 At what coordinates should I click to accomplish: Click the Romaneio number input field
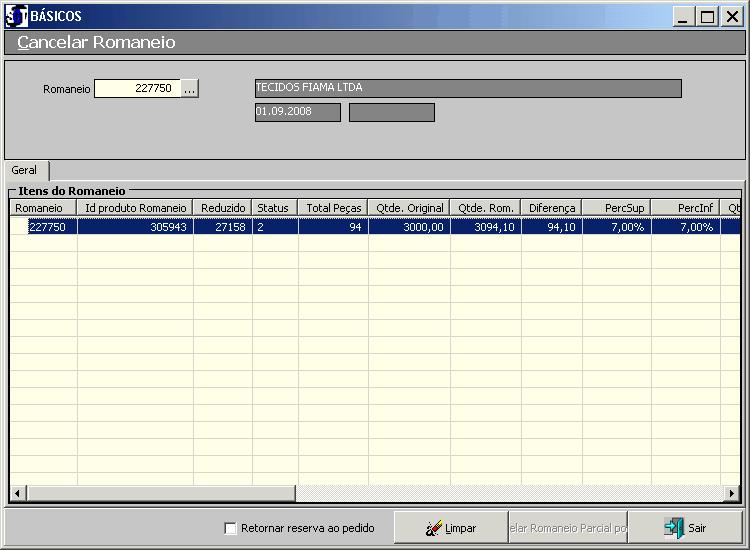pyautogui.click(x=137, y=89)
